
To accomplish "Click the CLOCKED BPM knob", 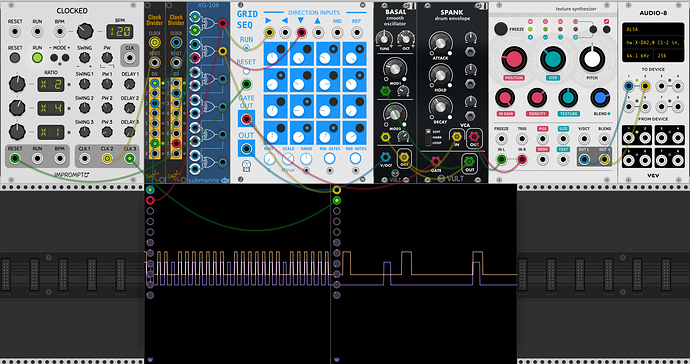I will pyautogui.click(x=85, y=31).
